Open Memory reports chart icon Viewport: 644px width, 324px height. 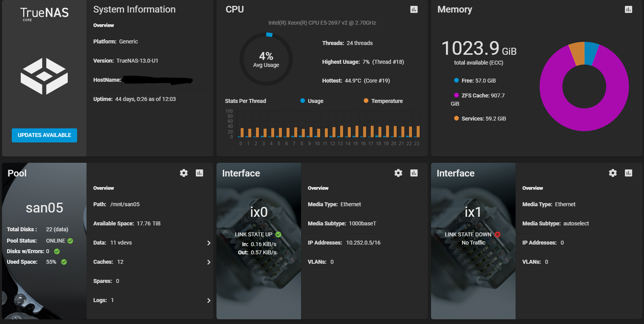628,9
